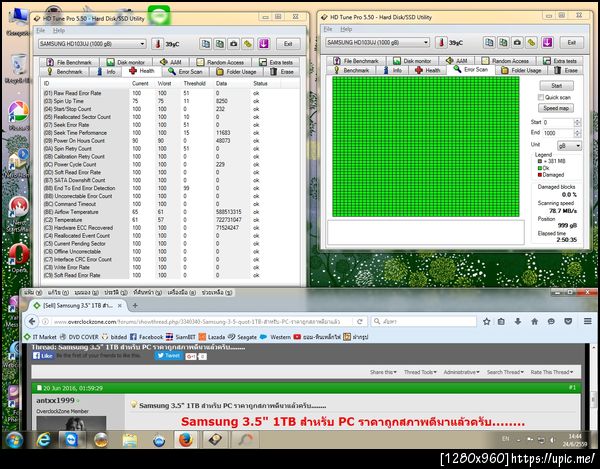Open the options icon in the right HD Tune window
The height and width of the screenshot is (469, 600).
(532, 42)
